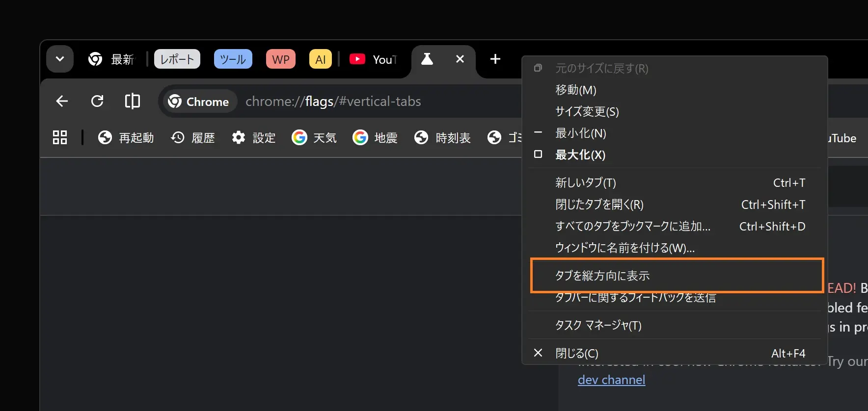Click the 再起動 bookmark
Screen dimensions: 868x411
coord(126,138)
